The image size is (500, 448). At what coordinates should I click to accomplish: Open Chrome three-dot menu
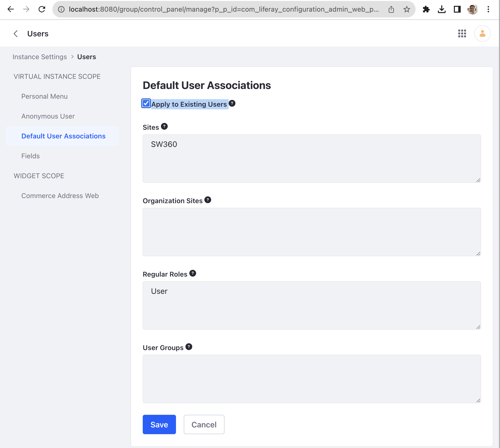pyautogui.click(x=488, y=9)
